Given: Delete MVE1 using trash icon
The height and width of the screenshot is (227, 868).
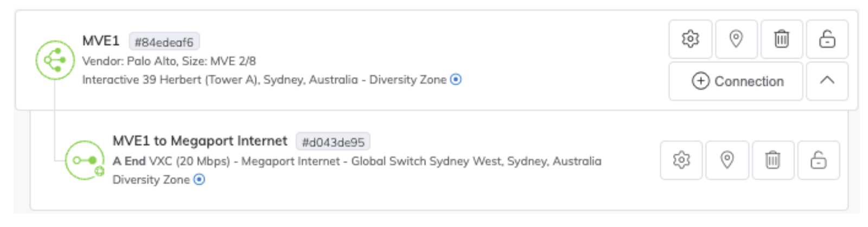Looking at the screenshot, I should coord(782,39).
